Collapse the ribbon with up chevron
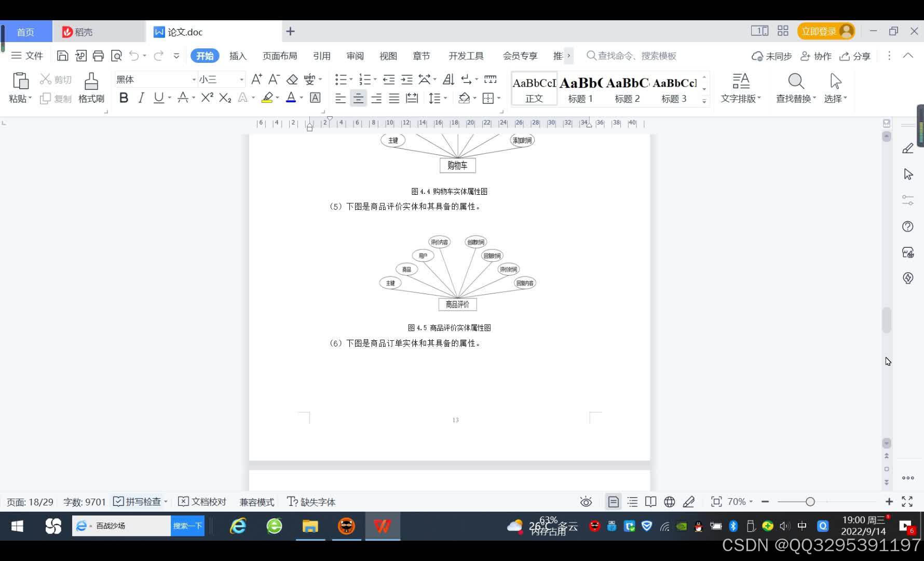The width and height of the screenshot is (924, 561). 908,56
